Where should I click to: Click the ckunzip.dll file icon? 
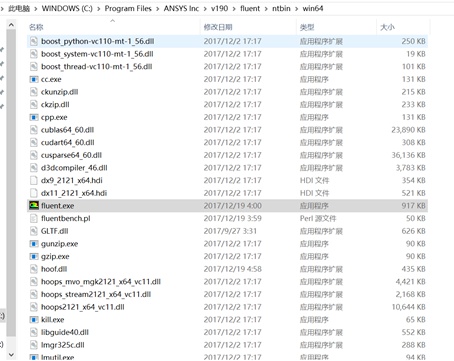click(x=34, y=92)
